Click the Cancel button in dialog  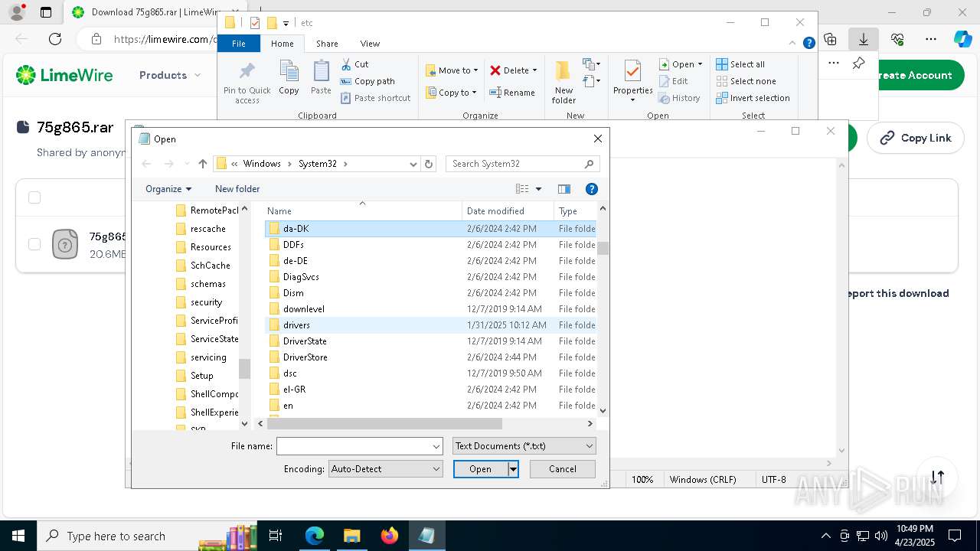tap(563, 469)
